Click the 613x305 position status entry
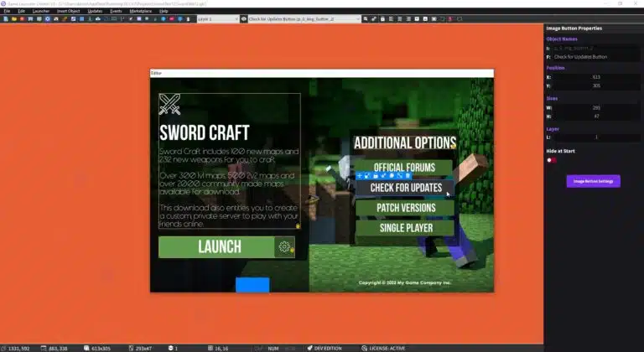Screen dimensions: 644x352 97,349
